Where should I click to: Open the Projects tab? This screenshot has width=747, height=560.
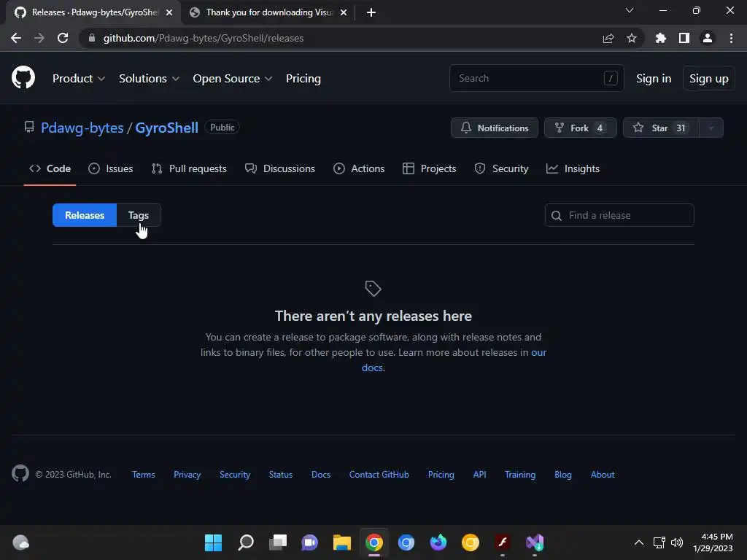429,168
